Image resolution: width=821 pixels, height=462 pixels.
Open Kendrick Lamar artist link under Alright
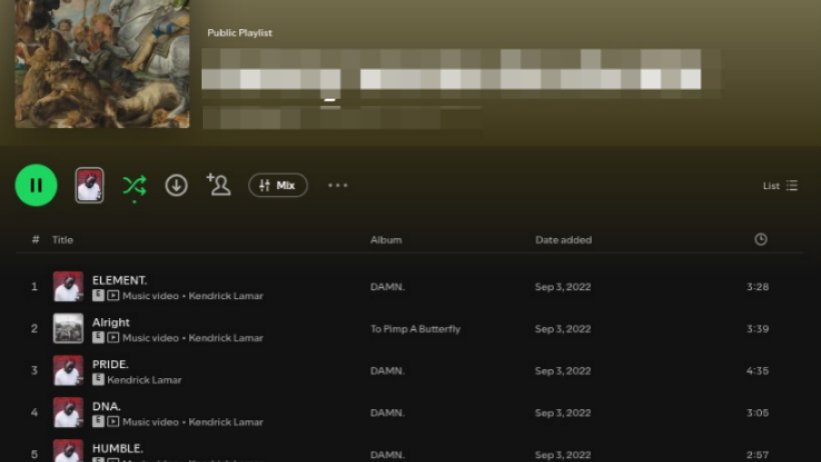[x=226, y=338]
